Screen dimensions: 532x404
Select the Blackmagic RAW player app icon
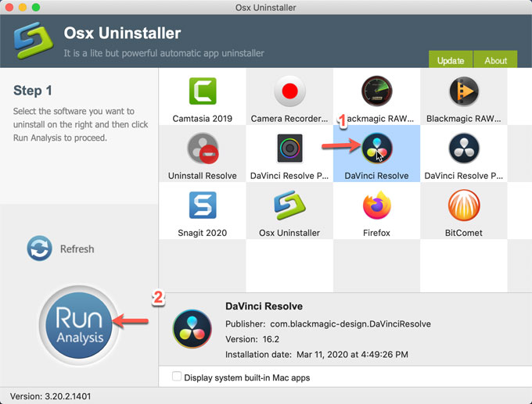pyautogui.click(x=464, y=91)
